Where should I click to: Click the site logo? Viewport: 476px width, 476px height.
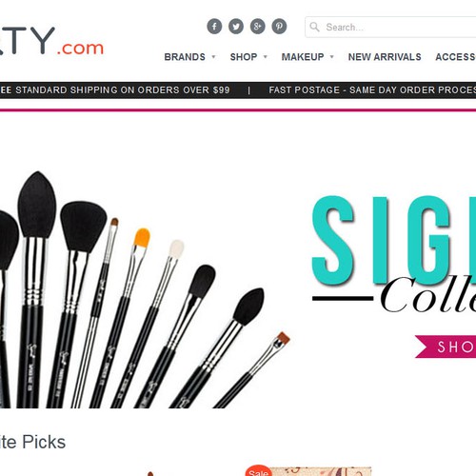coord(51,41)
